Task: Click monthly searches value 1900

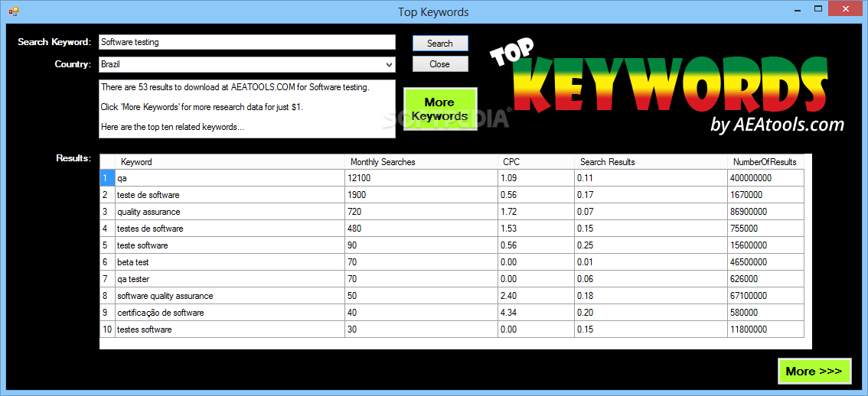Action: point(421,195)
